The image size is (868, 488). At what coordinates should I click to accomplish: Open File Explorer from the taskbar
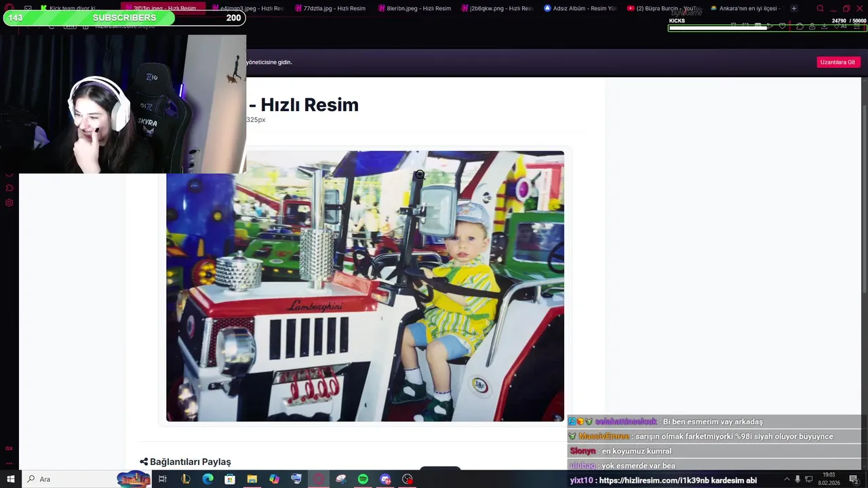pos(252,479)
